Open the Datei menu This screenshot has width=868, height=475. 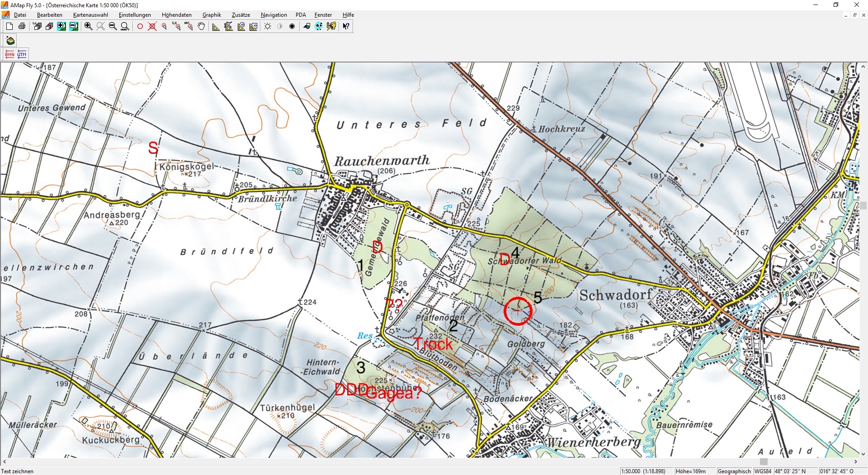pos(20,15)
